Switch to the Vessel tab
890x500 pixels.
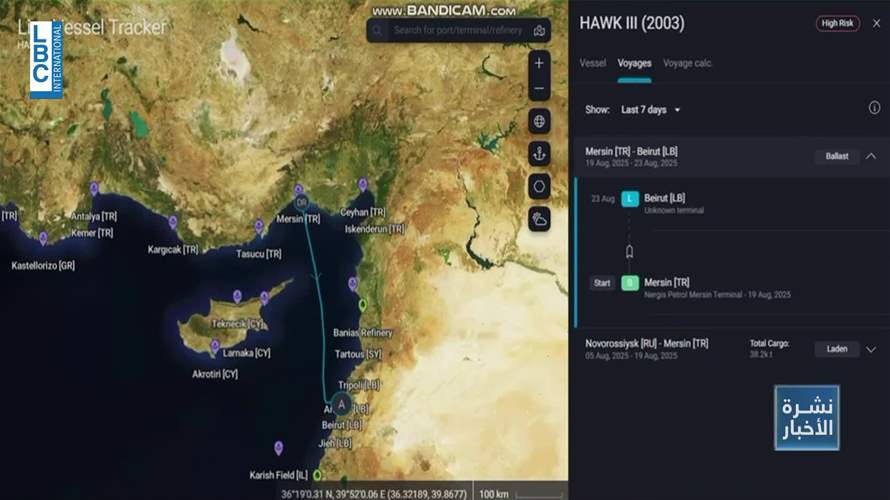point(593,63)
